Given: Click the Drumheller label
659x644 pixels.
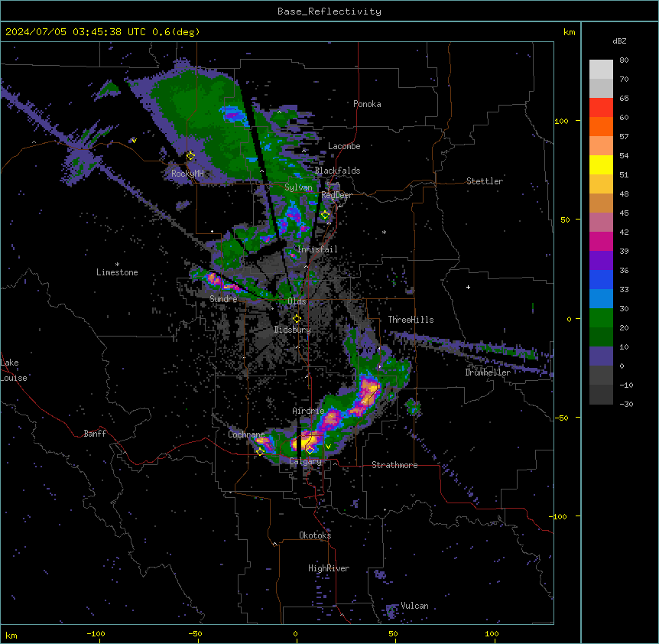Looking at the screenshot, I should tap(488, 372).
